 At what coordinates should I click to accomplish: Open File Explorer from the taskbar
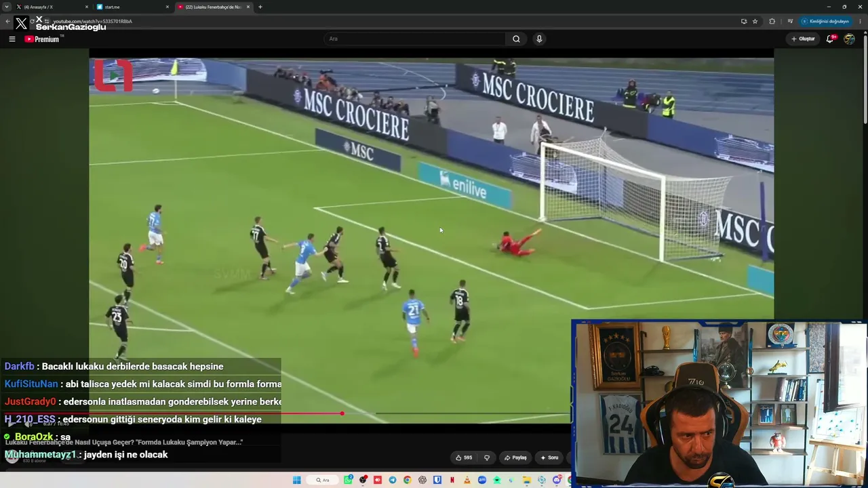(527, 480)
